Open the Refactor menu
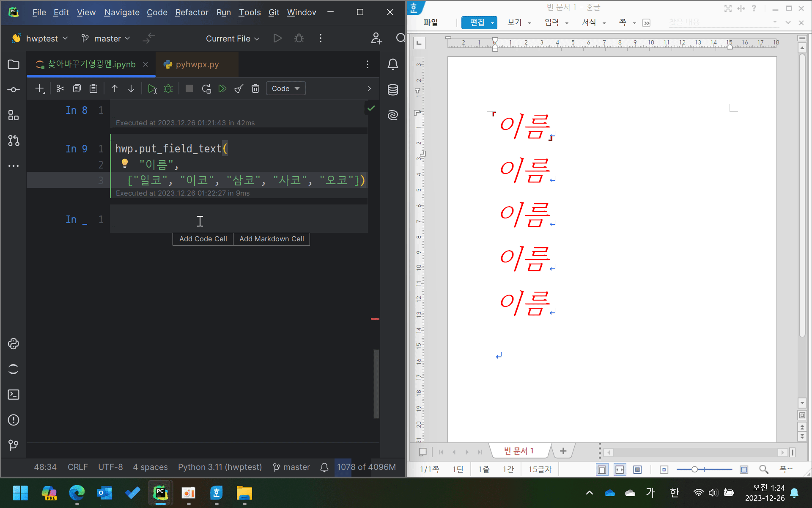Screen dimensions: 812x508 (x=192, y=12)
